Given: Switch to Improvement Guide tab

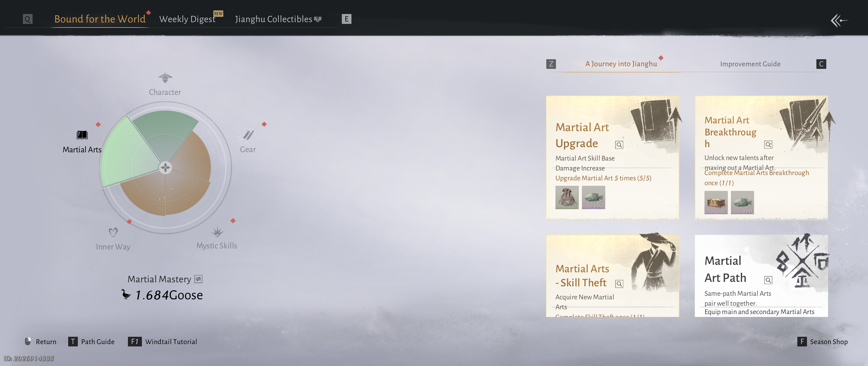Looking at the screenshot, I should coord(750,64).
